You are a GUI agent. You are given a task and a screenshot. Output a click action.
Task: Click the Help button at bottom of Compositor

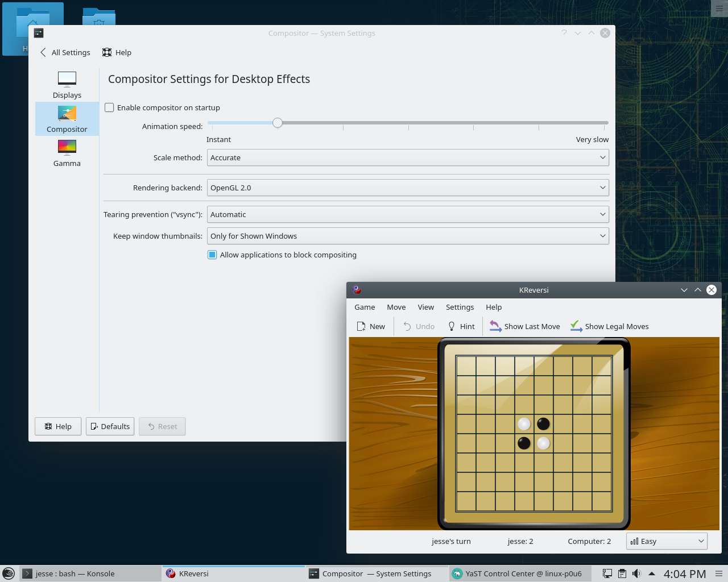tap(58, 426)
